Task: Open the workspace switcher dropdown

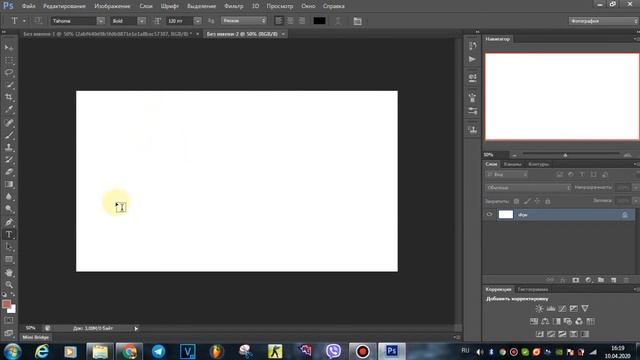Action: [x=603, y=21]
